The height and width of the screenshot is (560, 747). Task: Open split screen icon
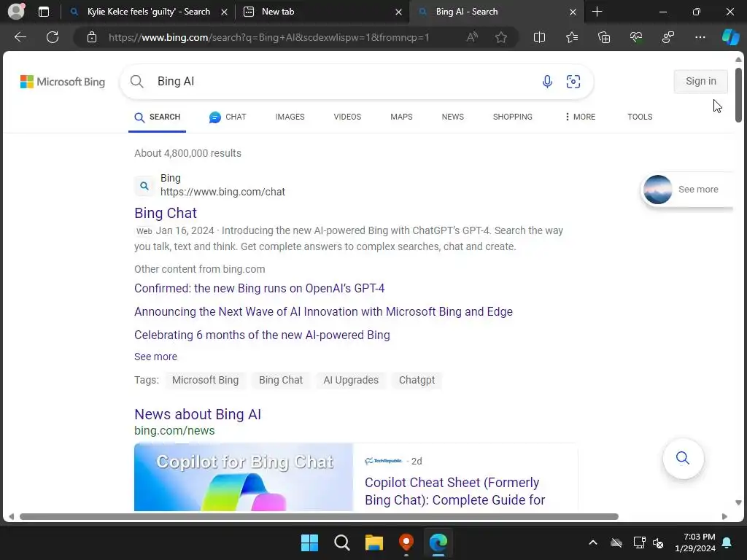point(539,37)
